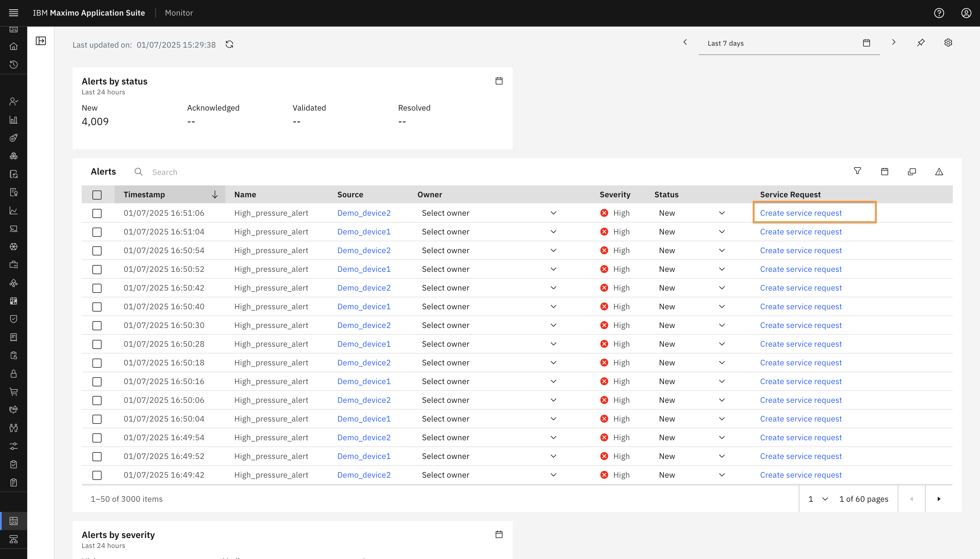
Task: Open Status dropdown for 16:50:06 row
Action: click(692, 400)
